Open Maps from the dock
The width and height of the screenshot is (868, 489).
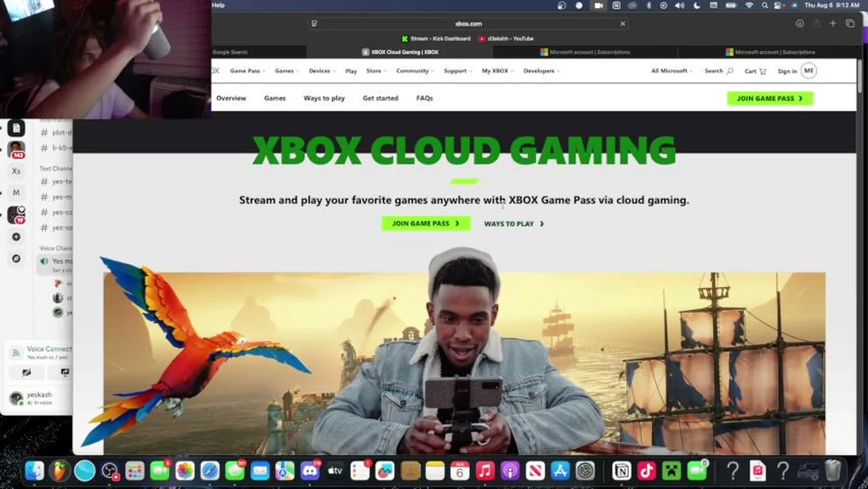285,471
